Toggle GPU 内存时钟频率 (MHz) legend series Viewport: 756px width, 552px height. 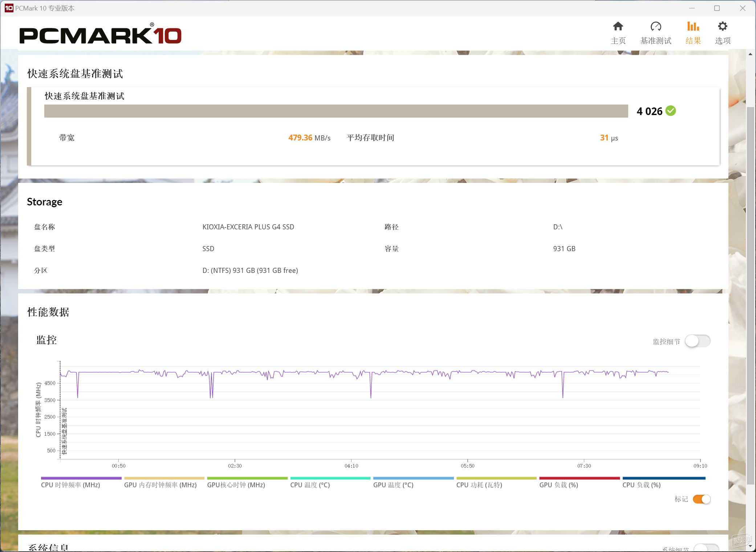164,483
